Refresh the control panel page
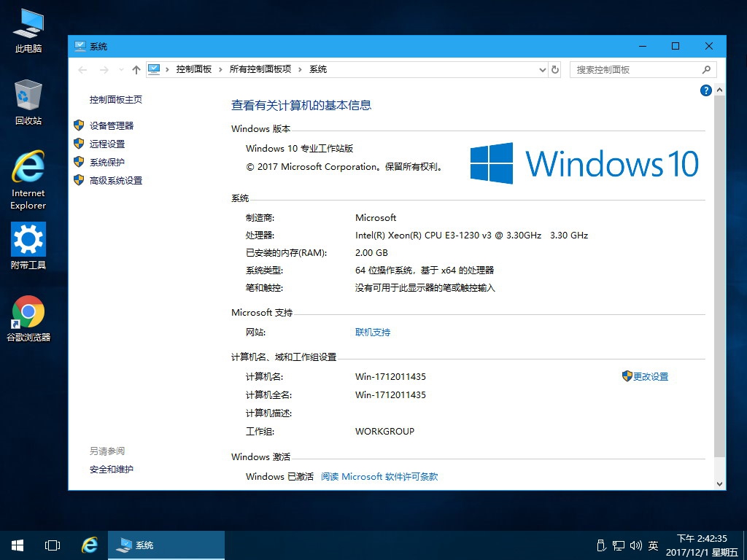The image size is (747, 560). click(x=555, y=70)
